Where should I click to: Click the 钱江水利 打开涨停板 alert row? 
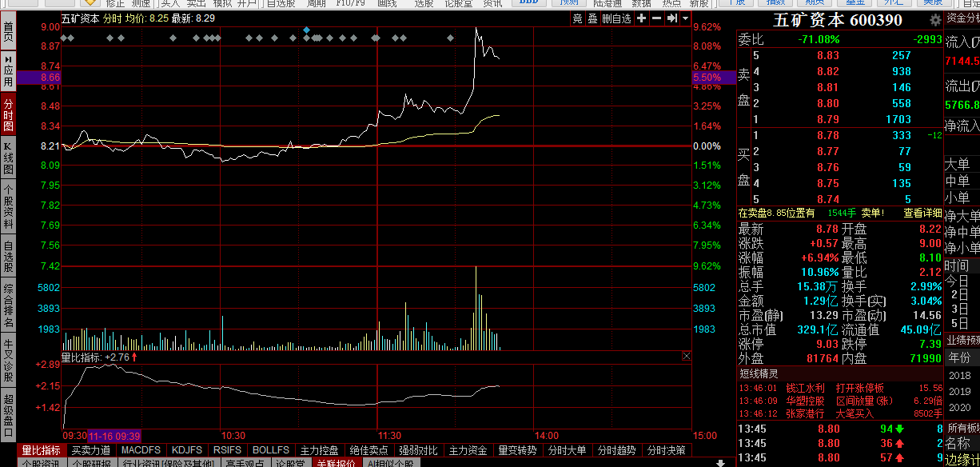[840, 388]
